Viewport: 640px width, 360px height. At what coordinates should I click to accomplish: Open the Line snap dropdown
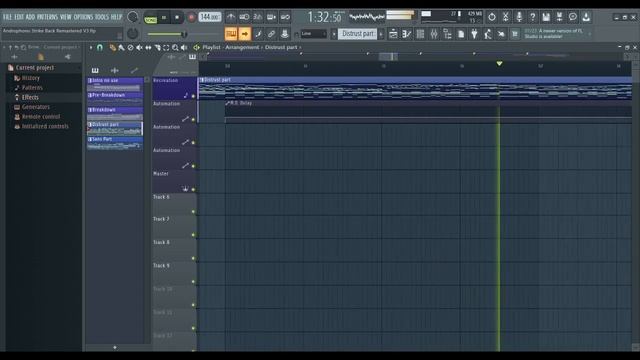[x=313, y=34]
